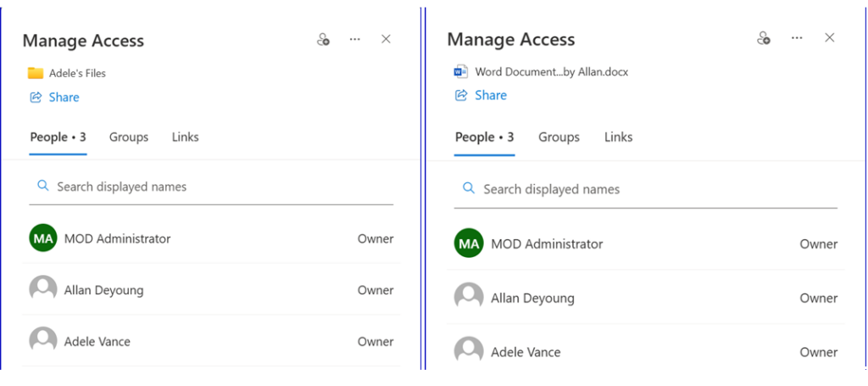Click grant access icon in Adele's Files panel
This screenshot has height=386, width=868.
(x=323, y=40)
